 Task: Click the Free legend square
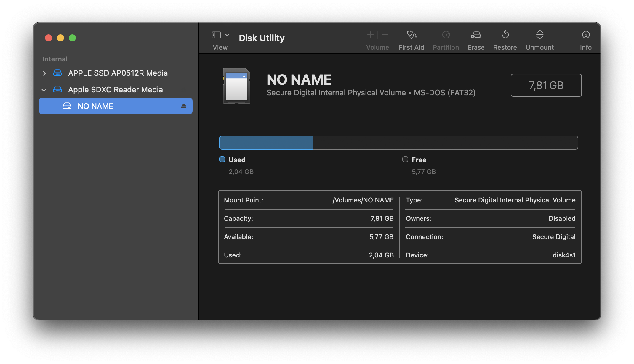tap(405, 159)
